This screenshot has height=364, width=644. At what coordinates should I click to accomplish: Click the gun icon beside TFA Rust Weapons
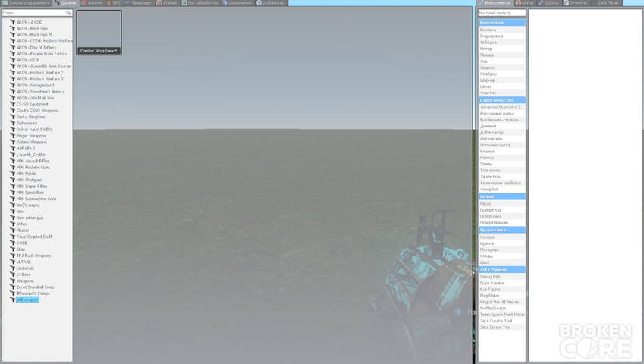pos(12,256)
